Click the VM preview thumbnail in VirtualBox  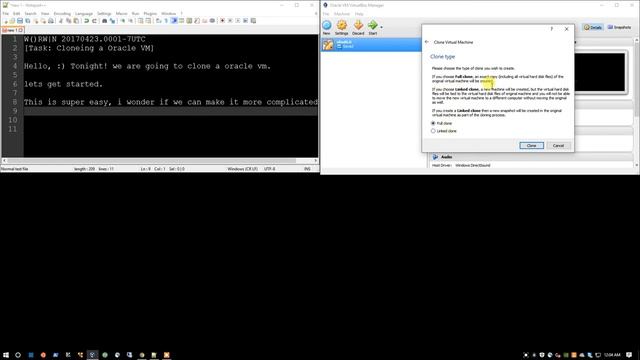tap(599, 72)
